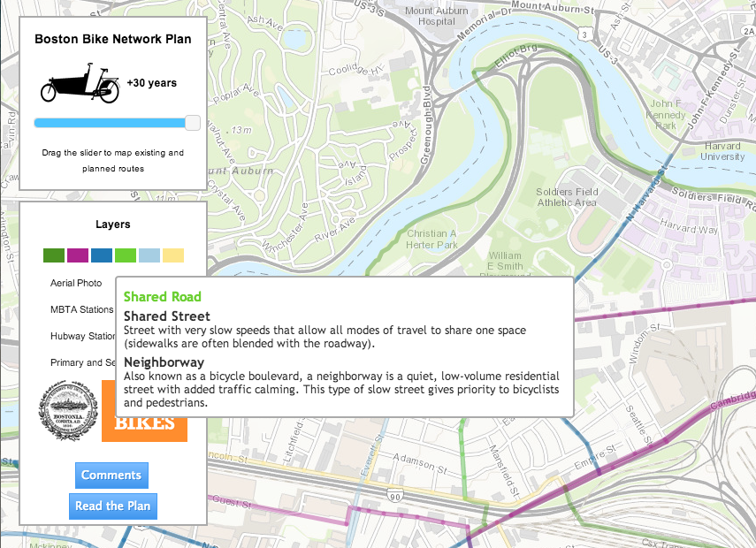Viewport: 756px width, 548px height.
Task: Click the Christian A Herter Park label
Action: pos(431,239)
